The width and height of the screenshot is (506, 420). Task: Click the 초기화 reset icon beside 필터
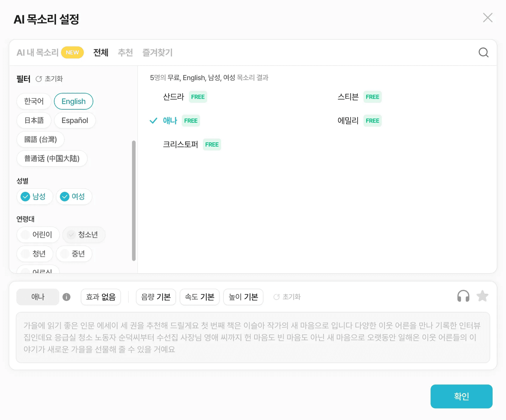[x=39, y=79]
